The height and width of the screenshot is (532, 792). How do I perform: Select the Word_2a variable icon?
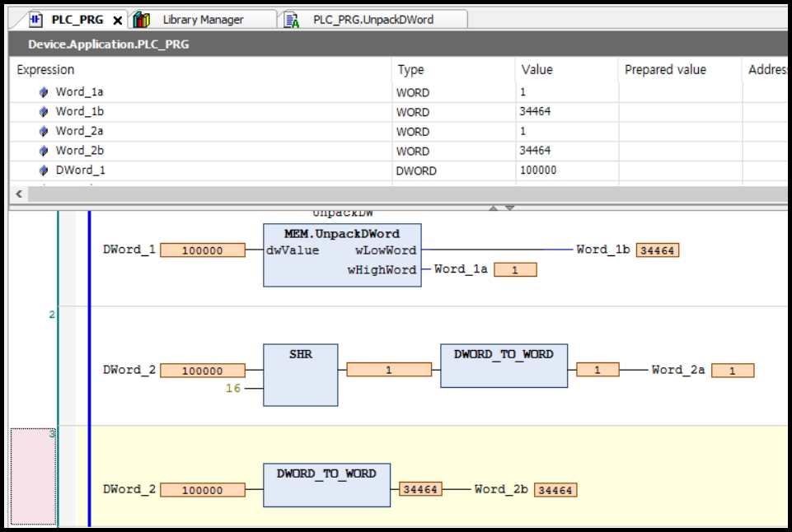pyautogui.click(x=44, y=131)
